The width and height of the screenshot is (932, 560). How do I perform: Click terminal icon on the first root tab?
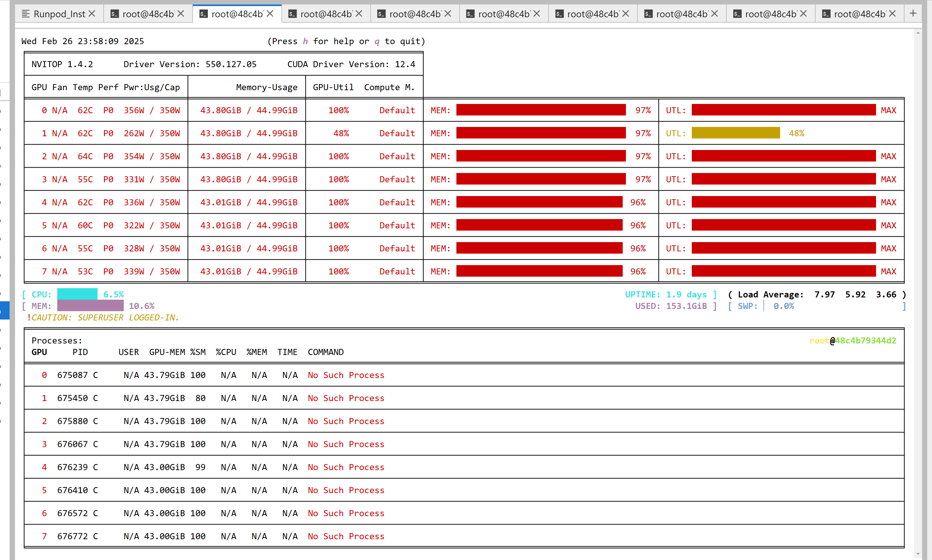point(114,14)
